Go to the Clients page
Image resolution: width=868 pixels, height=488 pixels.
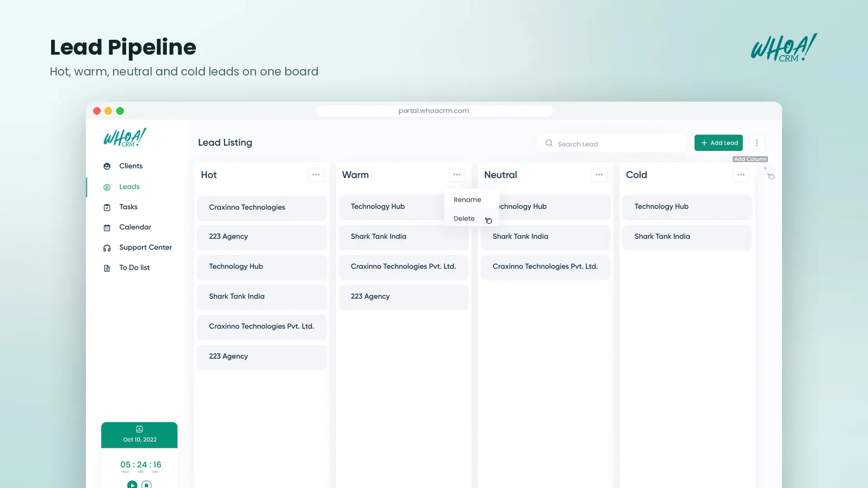tap(131, 166)
